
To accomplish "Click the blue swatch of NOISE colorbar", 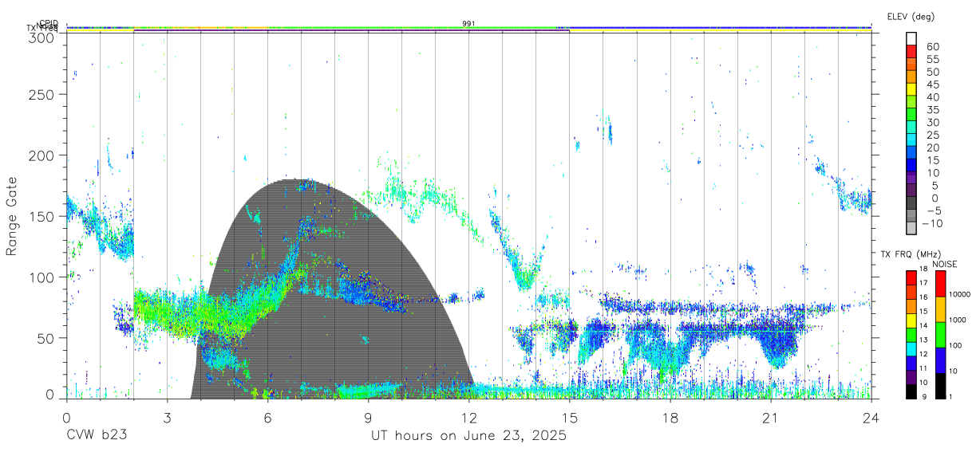I will coord(939,360).
